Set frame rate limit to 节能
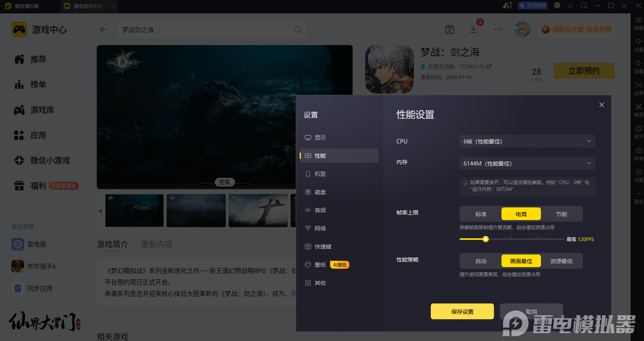 561,214
